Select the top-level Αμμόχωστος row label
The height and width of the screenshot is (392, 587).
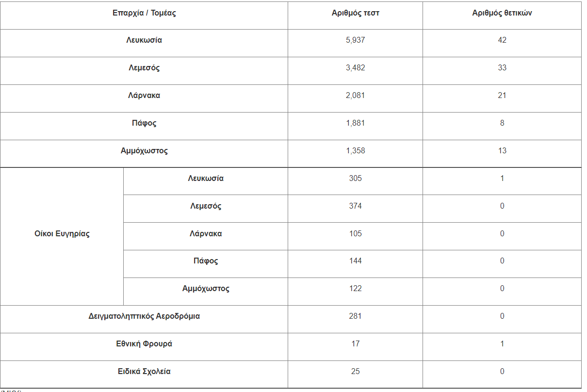pos(144,151)
